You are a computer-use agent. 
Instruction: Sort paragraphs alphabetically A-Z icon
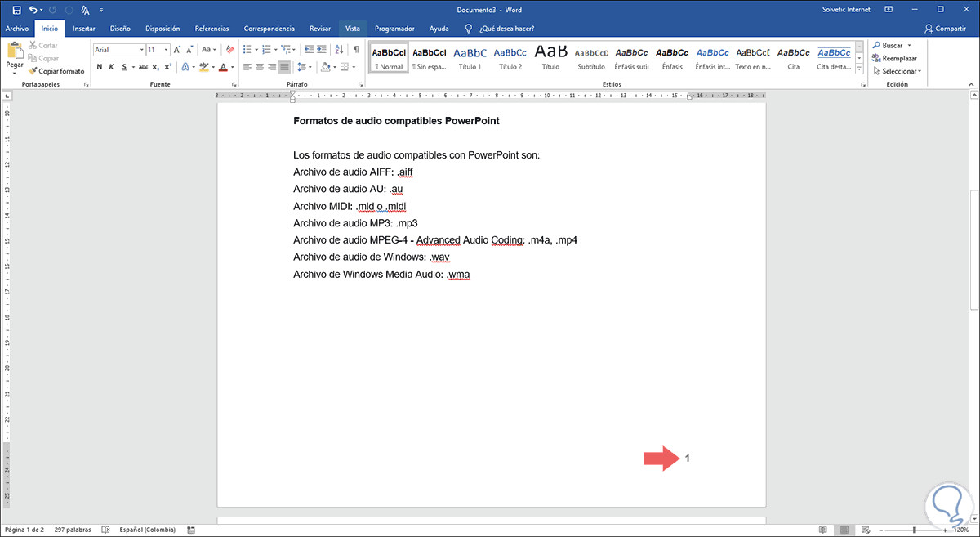341,49
